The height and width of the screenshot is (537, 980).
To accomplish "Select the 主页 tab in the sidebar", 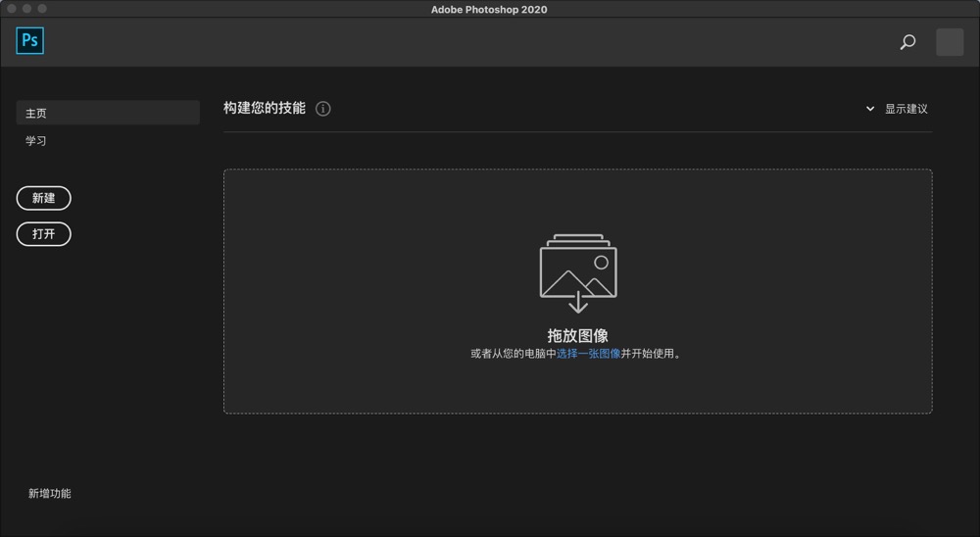I will pos(108,113).
